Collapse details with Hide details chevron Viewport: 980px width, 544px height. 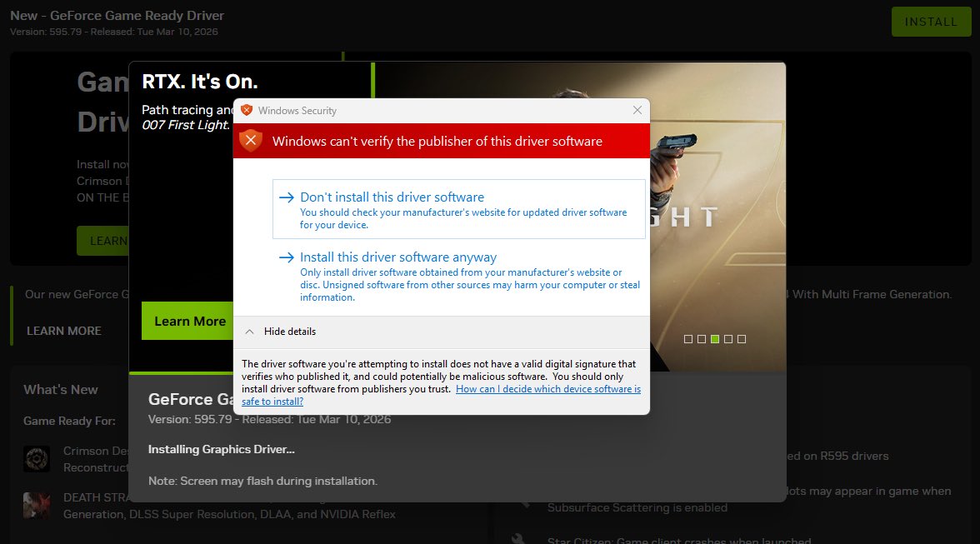click(249, 332)
